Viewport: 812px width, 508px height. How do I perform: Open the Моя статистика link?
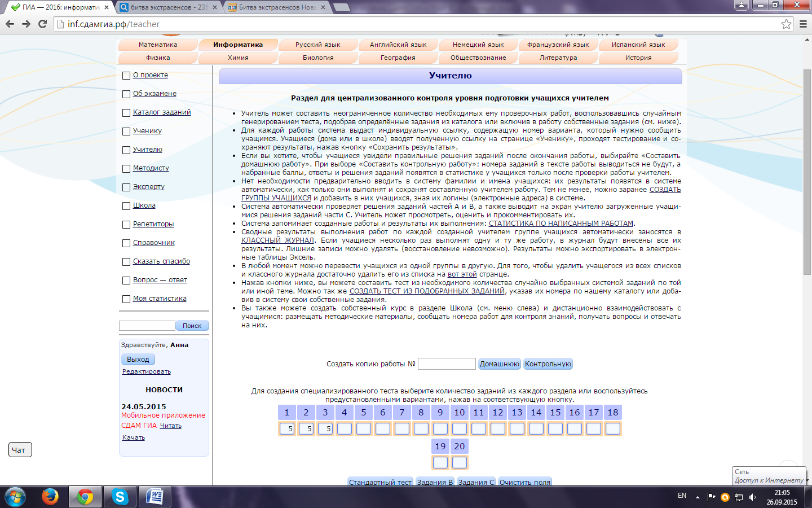tap(160, 299)
